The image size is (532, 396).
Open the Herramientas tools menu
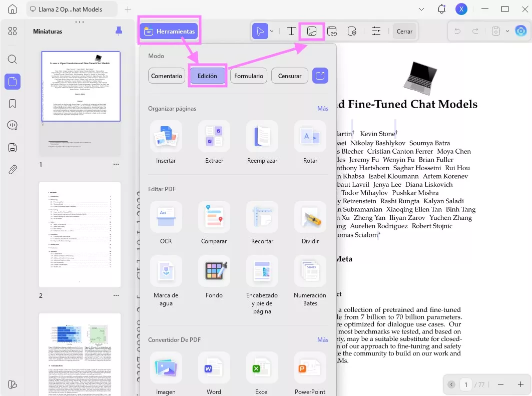[x=169, y=31]
